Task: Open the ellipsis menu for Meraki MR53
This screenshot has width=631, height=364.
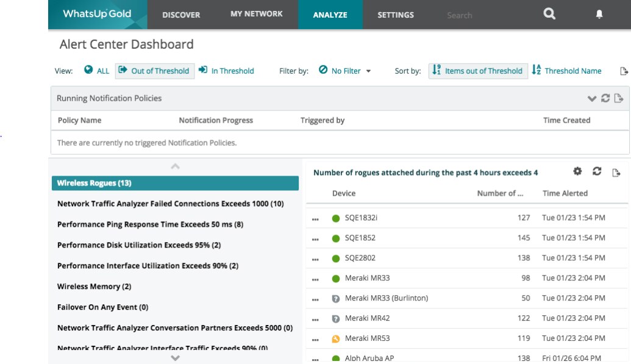Action: tap(315, 340)
